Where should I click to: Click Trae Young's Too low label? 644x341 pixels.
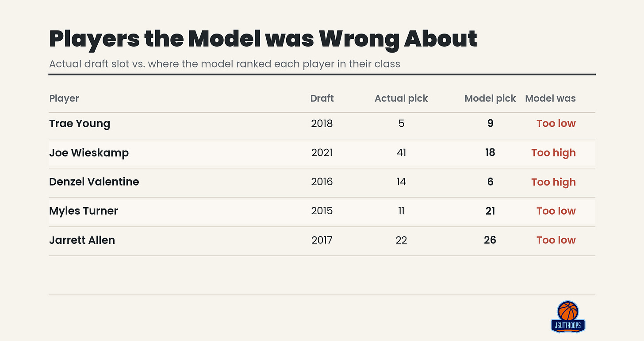(x=556, y=124)
